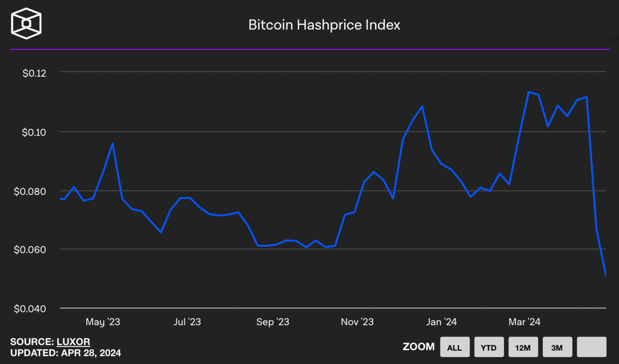Enable the 3M zoom preset

(557, 347)
